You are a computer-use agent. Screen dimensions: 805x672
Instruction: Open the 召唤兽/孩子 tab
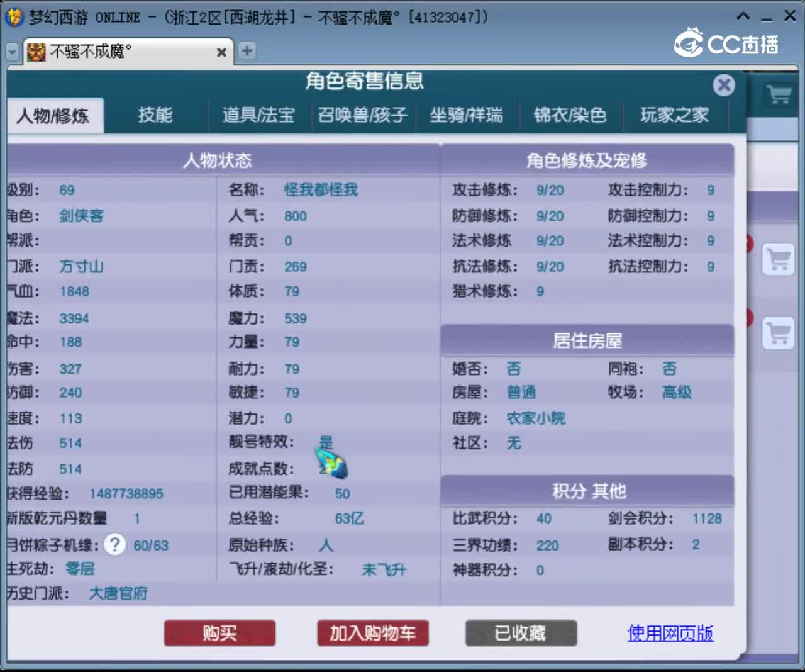pos(363,115)
